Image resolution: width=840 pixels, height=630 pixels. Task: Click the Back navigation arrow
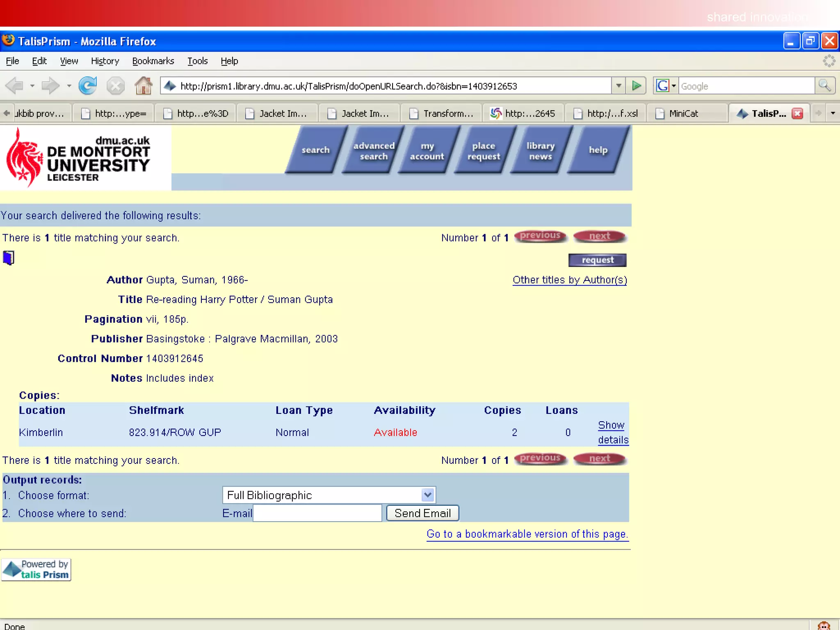point(15,86)
